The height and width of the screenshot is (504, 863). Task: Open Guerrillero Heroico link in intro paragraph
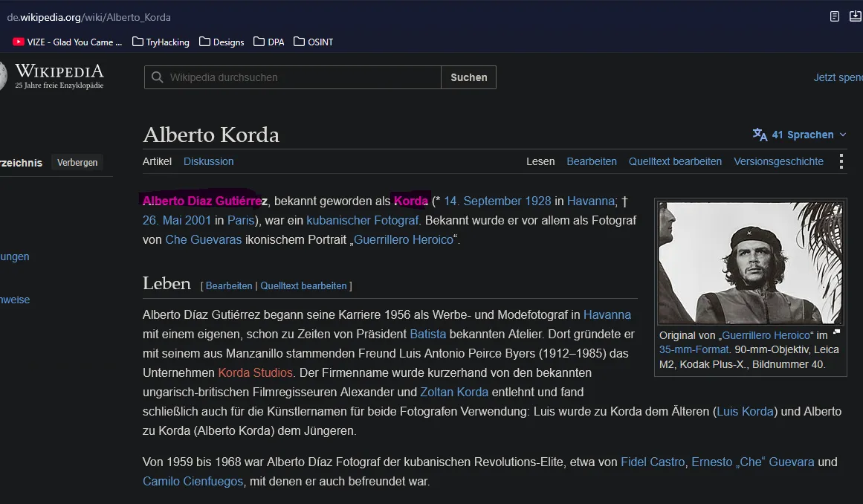coord(404,239)
